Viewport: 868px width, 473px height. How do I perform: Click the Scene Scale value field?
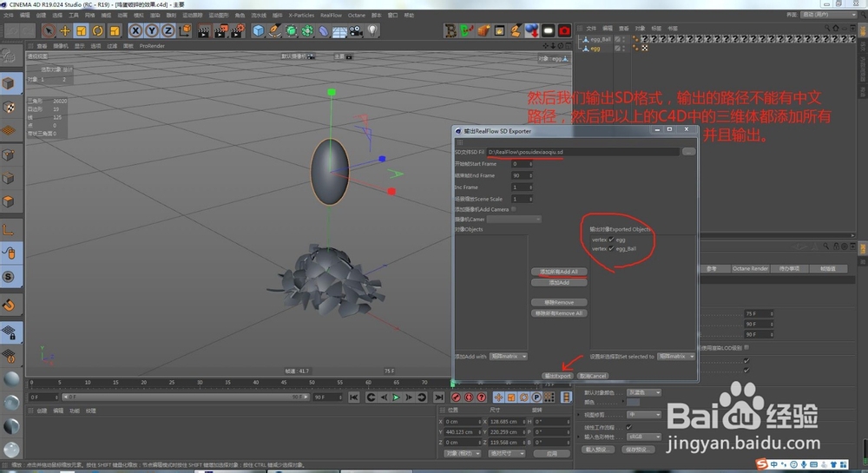coord(522,199)
